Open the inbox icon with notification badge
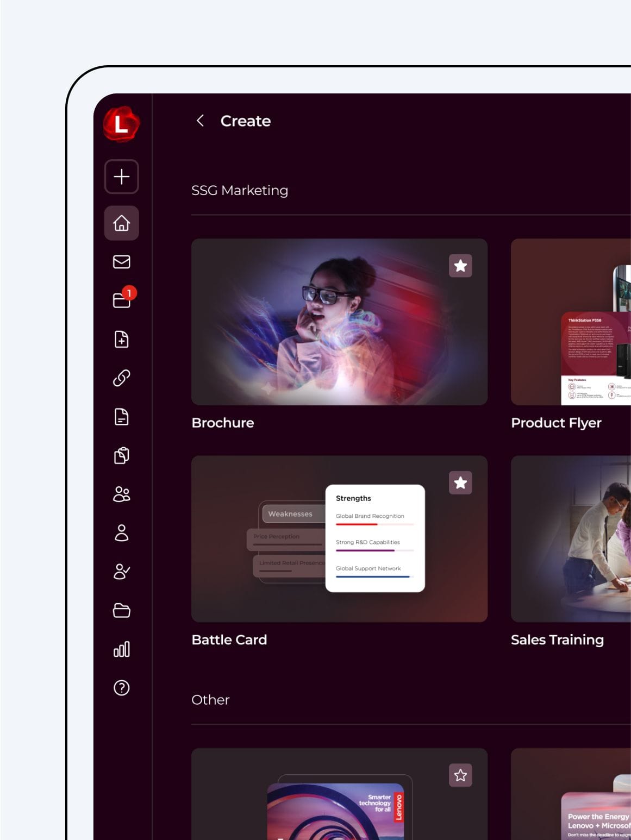 pos(121,300)
